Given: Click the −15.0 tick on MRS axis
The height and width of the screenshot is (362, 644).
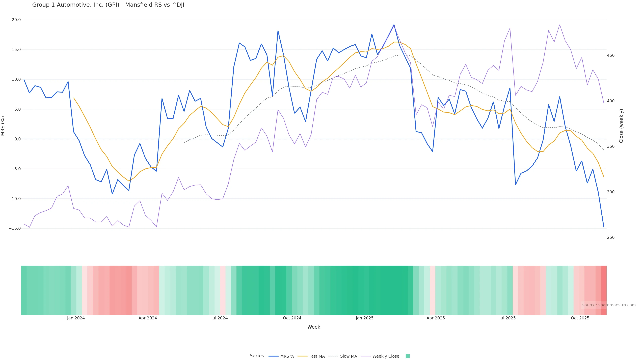Looking at the screenshot, I should (x=15, y=228).
